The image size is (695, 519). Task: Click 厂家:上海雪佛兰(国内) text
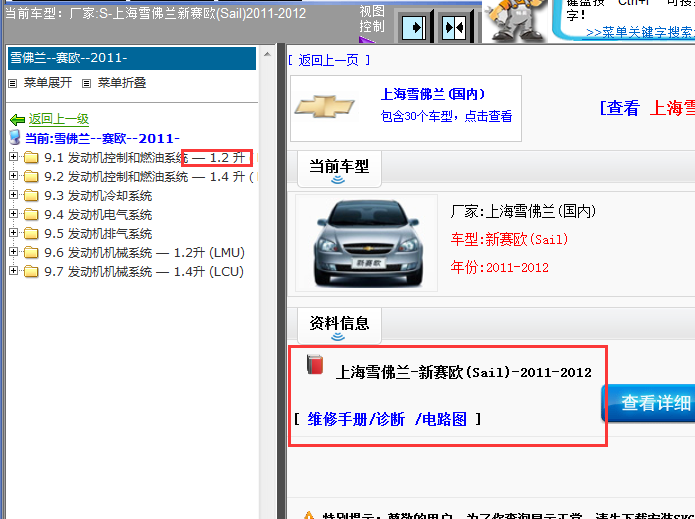(523, 211)
